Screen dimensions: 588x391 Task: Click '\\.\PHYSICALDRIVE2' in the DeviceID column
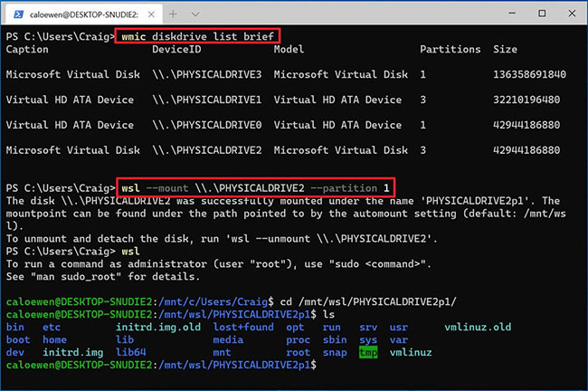pos(207,149)
